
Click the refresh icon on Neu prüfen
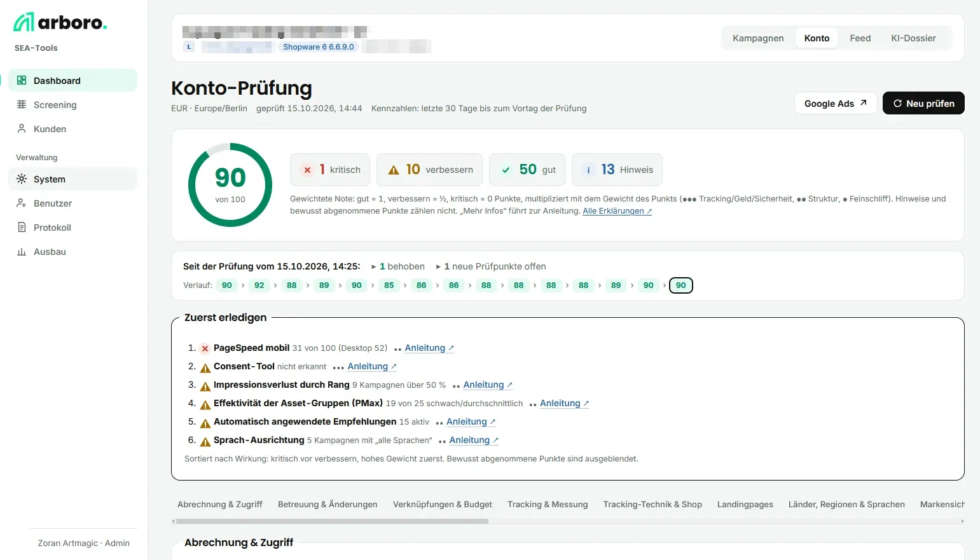897,104
